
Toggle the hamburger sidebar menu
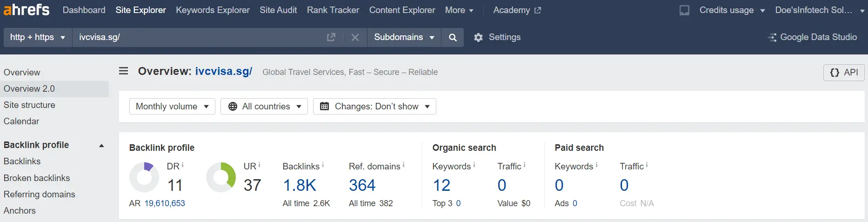pyautogui.click(x=123, y=71)
